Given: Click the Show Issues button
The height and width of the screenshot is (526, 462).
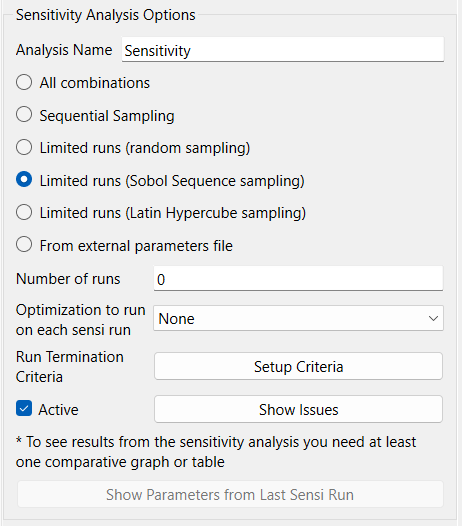Looking at the screenshot, I should [298, 409].
